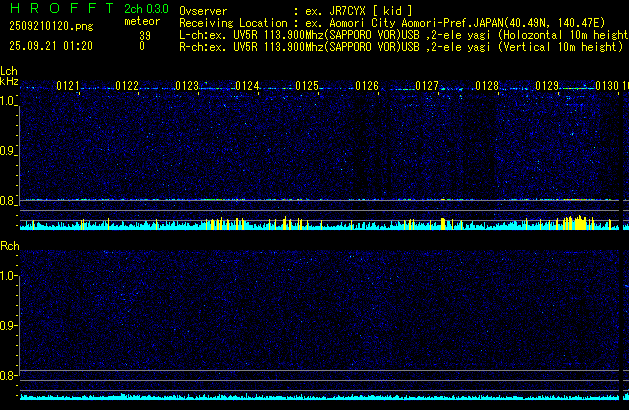Click the meteor count value 39
Viewport: 629px width, 410px height.
(x=145, y=35)
